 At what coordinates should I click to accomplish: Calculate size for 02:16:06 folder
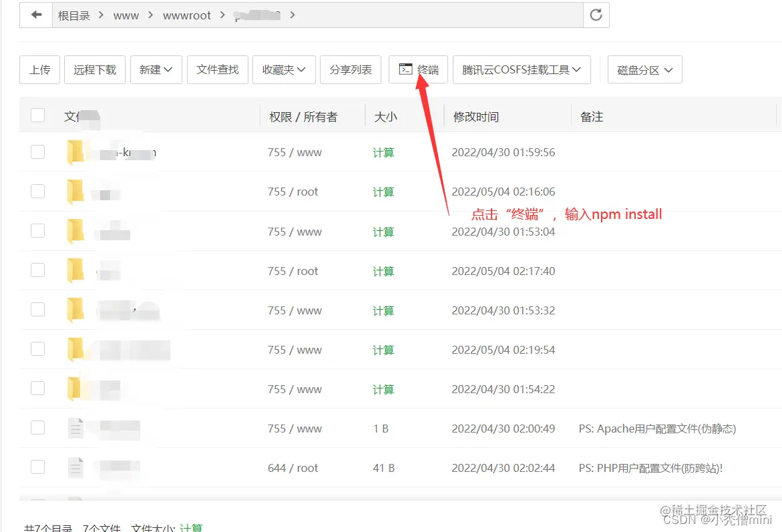point(383,192)
